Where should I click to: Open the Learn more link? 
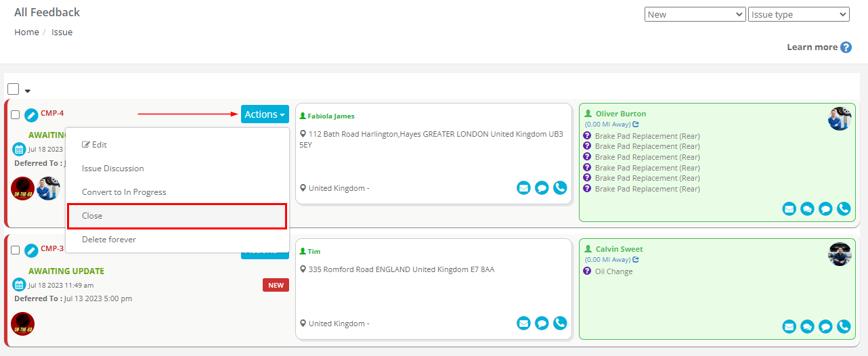click(x=812, y=47)
